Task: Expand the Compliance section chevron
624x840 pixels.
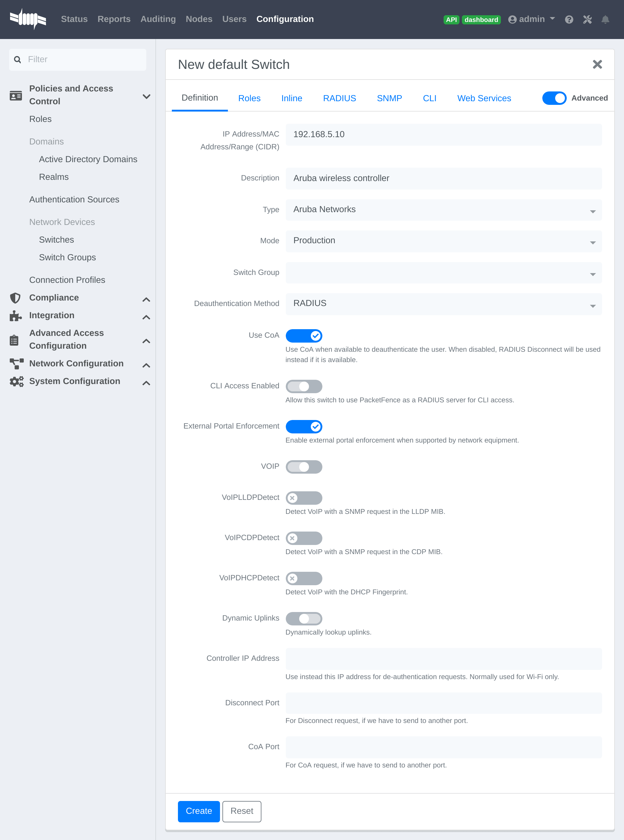Action: tap(146, 300)
